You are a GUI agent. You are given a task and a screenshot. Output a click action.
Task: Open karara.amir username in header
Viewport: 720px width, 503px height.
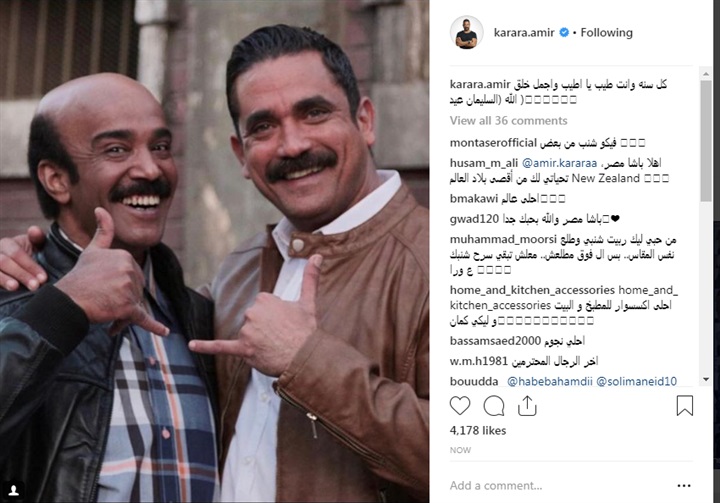pyautogui.click(x=524, y=33)
